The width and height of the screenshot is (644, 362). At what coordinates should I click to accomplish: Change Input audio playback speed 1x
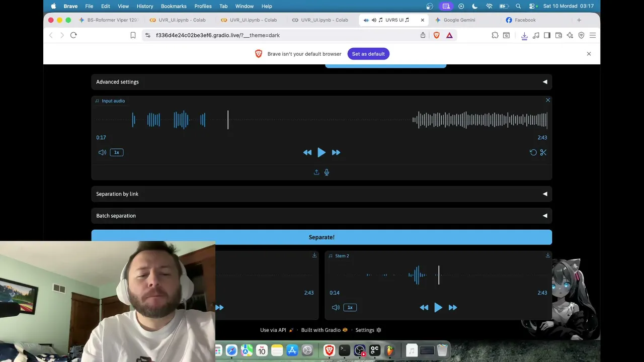(x=117, y=152)
